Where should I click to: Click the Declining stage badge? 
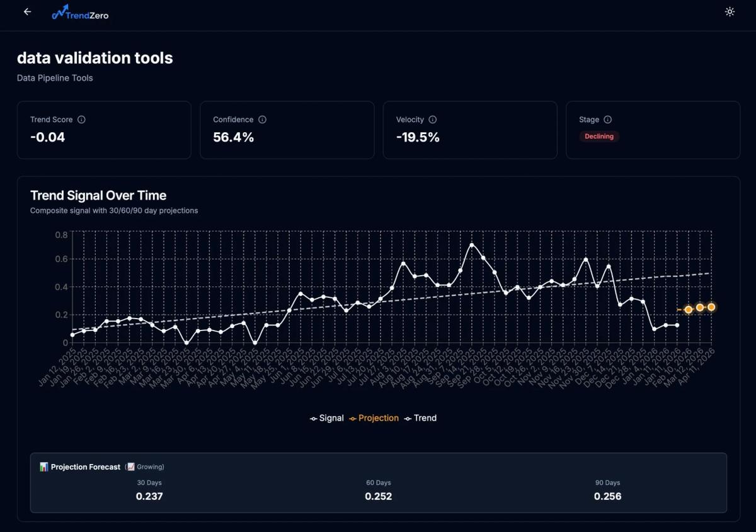click(598, 137)
